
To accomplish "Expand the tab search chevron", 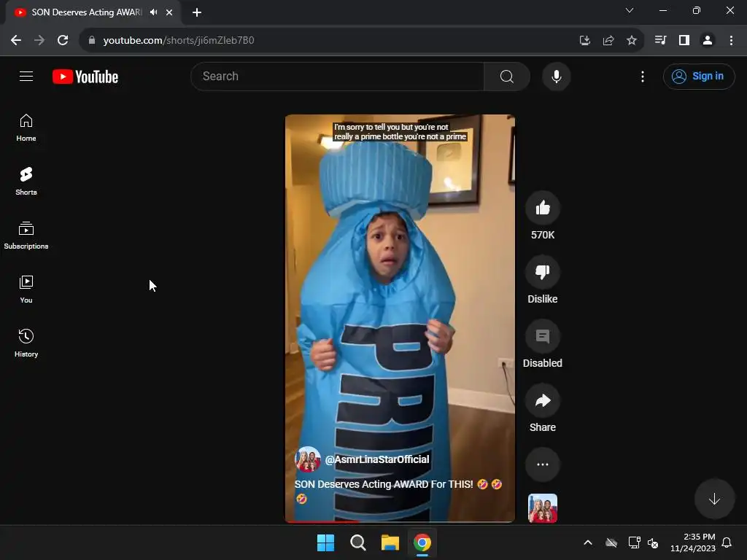I will pyautogui.click(x=630, y=10).
